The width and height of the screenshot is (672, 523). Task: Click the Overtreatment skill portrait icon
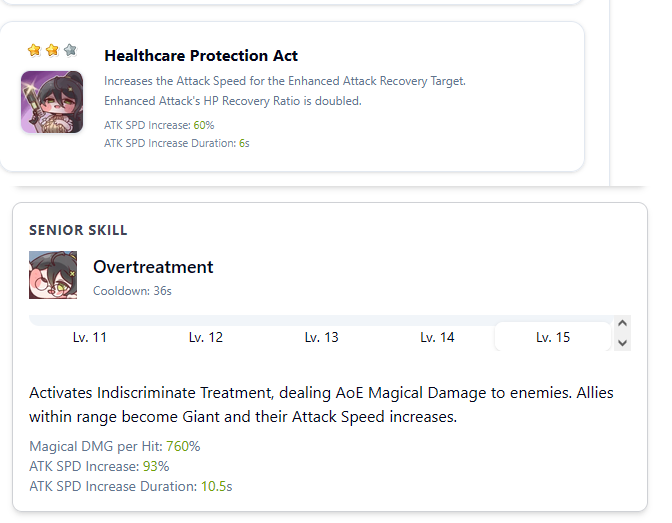[x=53, y=275]
